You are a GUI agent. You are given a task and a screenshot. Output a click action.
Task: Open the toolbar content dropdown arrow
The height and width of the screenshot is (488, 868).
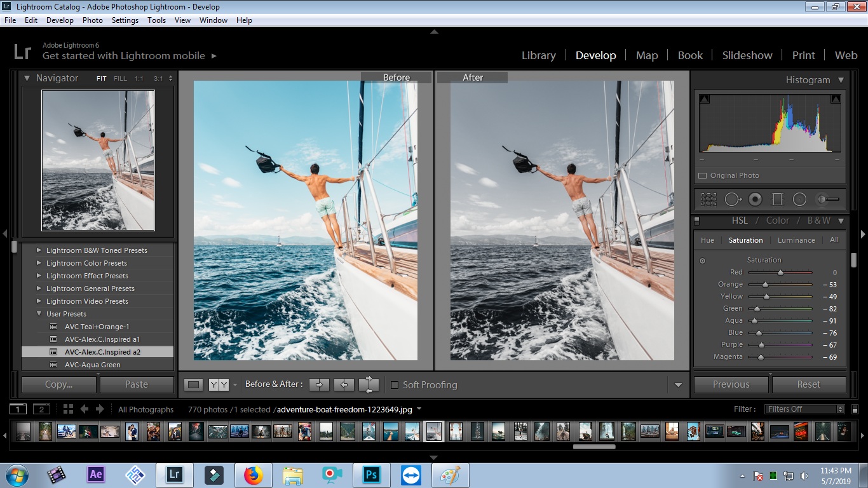click(x=678, y=385)
